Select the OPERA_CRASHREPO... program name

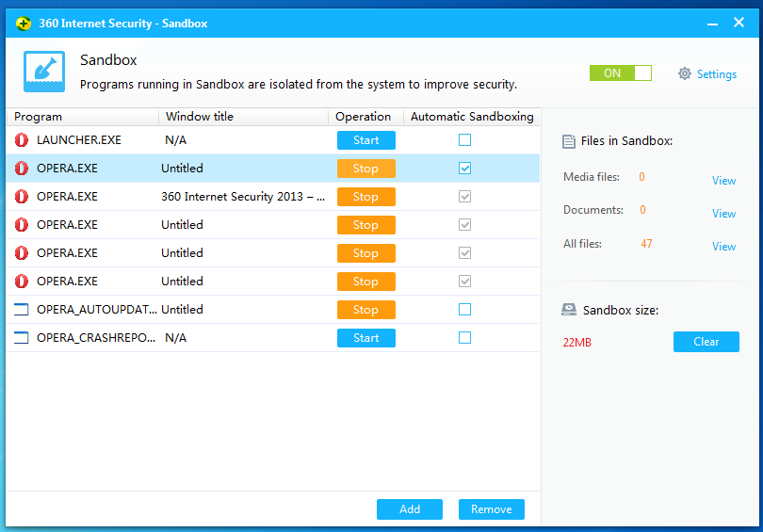pos(96,337)
